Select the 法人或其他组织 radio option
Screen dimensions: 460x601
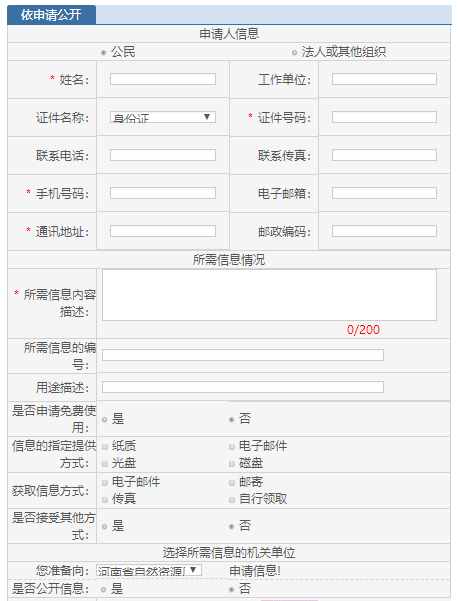tap(294, 53)
